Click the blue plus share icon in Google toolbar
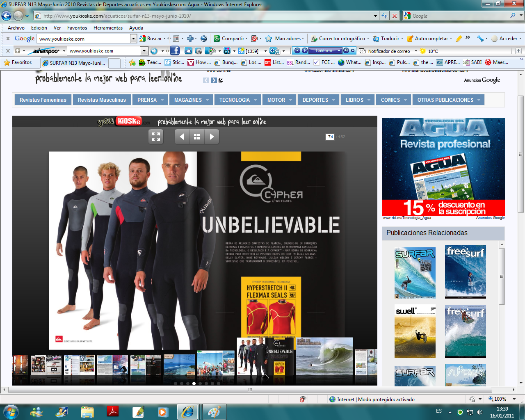Screen dimensions: 525x420 click(x=190, y=39)
